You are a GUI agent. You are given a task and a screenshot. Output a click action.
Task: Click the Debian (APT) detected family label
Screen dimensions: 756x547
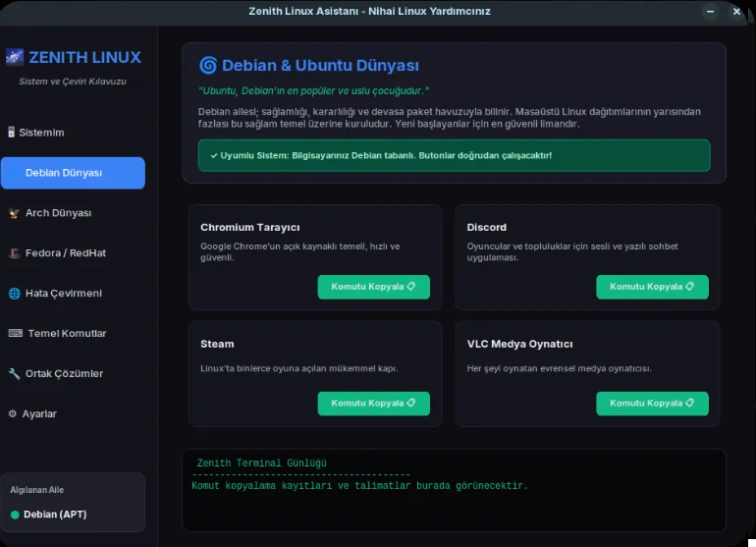55,515
